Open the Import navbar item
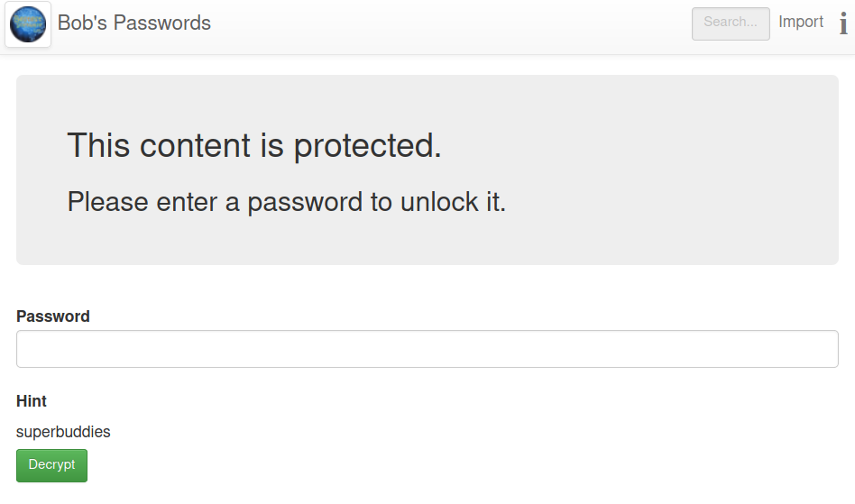This screenshot has width=855, height=504. coord(801,23)
